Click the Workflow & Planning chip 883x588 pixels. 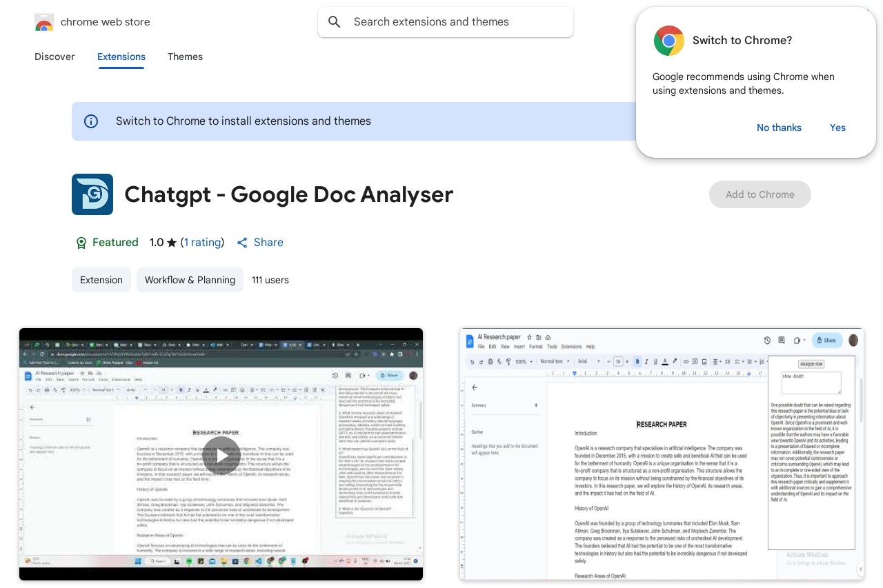[x=190, y=280]
